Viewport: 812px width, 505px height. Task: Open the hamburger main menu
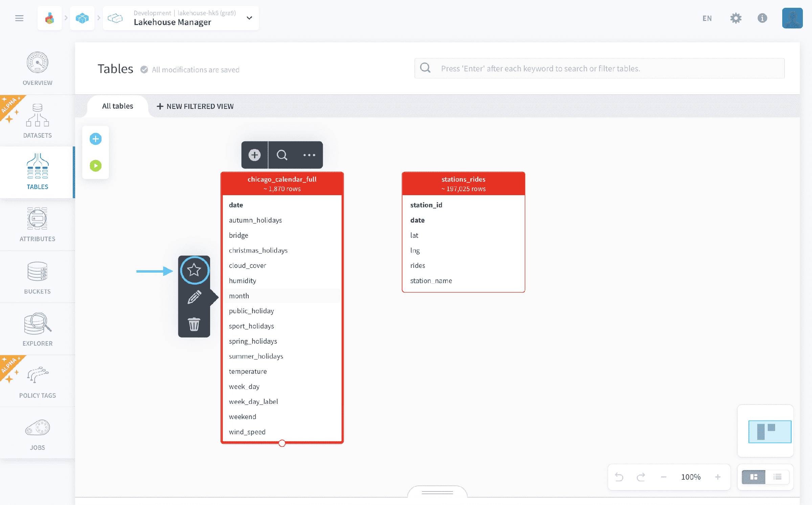[19, 18]
